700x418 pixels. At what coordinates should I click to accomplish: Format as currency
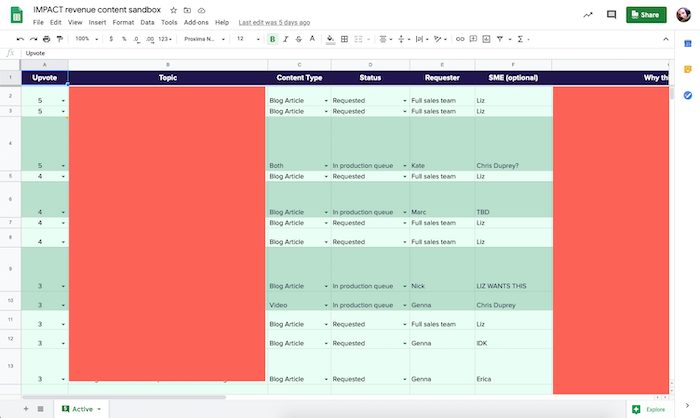point(111,39)
